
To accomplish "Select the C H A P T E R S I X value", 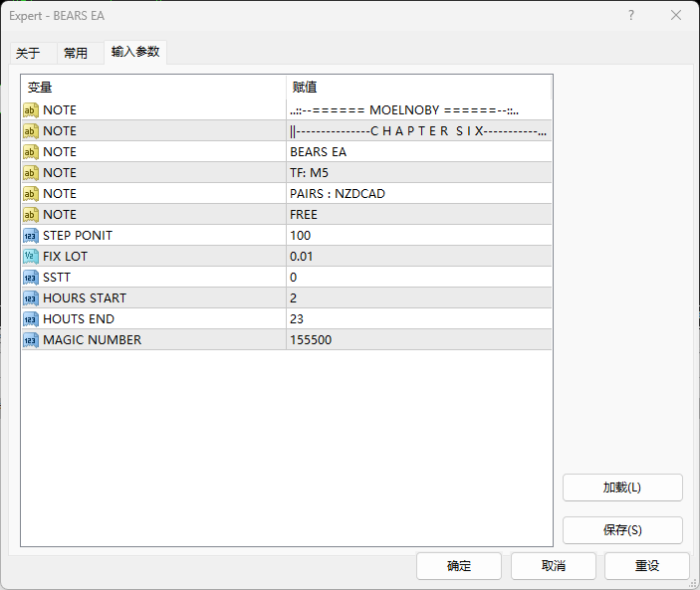I will coord(419,131).
